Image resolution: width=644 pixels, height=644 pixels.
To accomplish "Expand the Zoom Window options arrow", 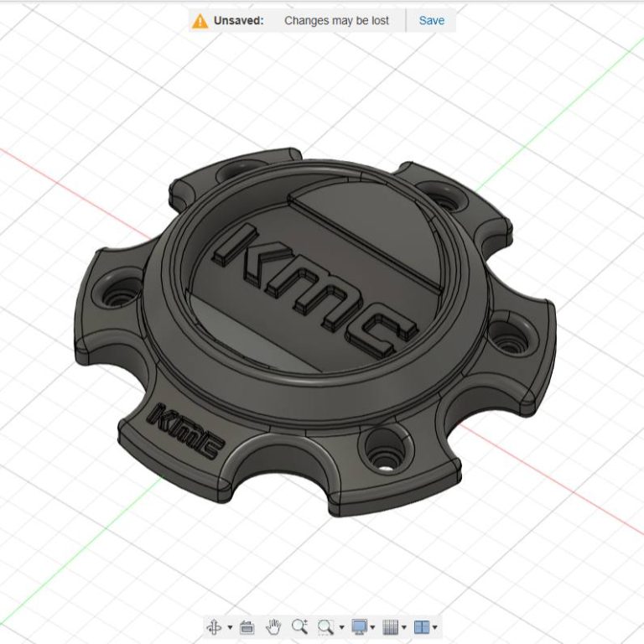I will pyautogui.click(x=342, y=627).
